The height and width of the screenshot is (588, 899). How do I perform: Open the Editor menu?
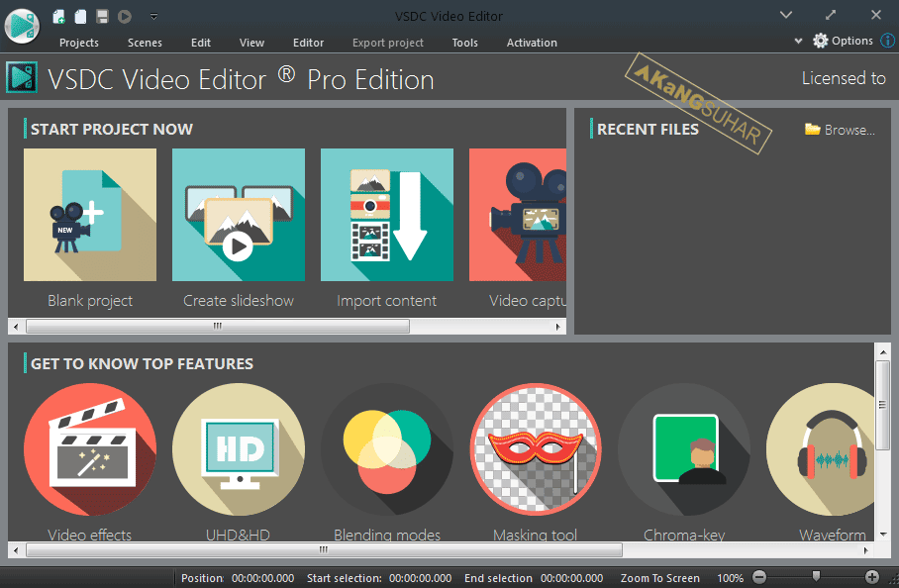pyautogui.click(x=308, y=43)
